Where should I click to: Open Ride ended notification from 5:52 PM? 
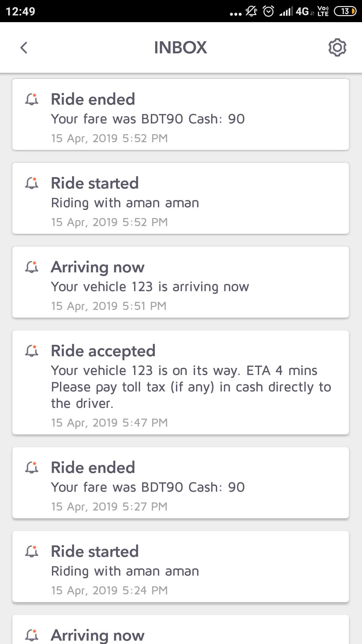click(181, 114)
